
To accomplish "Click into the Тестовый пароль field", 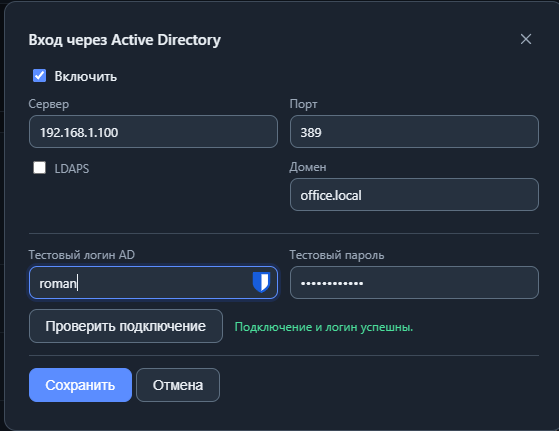I will coord(414,282).
